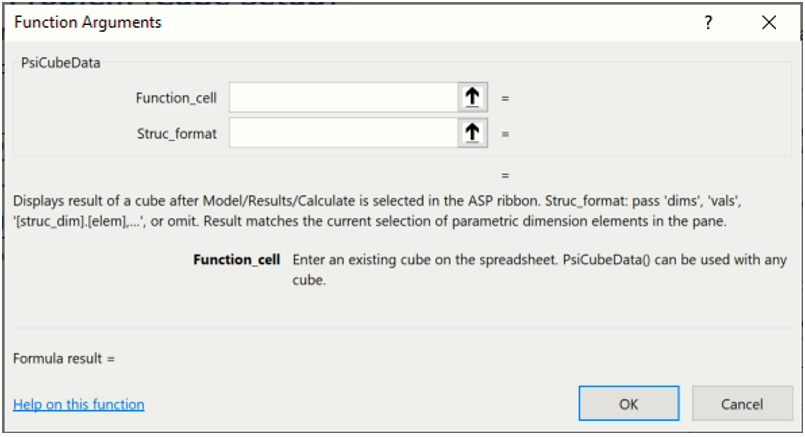Click the equals sign beside Struc_format field
Image resolution: width=805 pixels, height=437 pixels.
[x=505, y=133]
